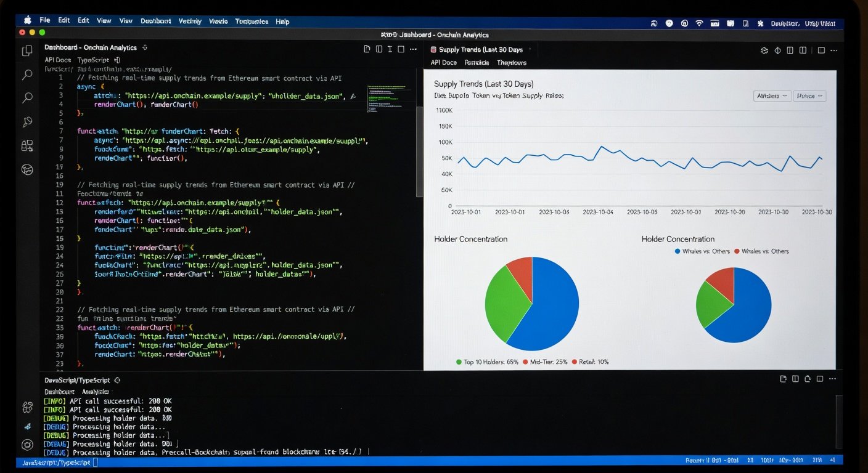Image resolution: width=868 pixels, height=473 pixels.
Task: Open the Explorer files icon in activity bar
Action: click(27, 51)
